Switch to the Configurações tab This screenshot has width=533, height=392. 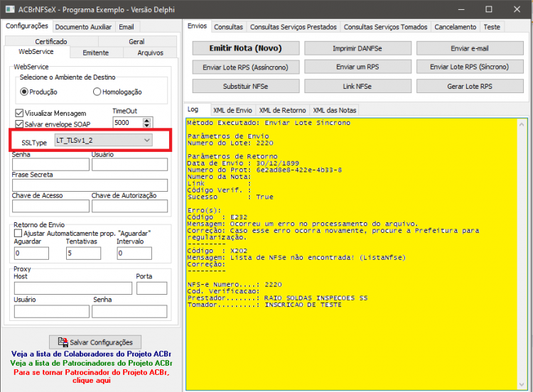coord(27,26)
